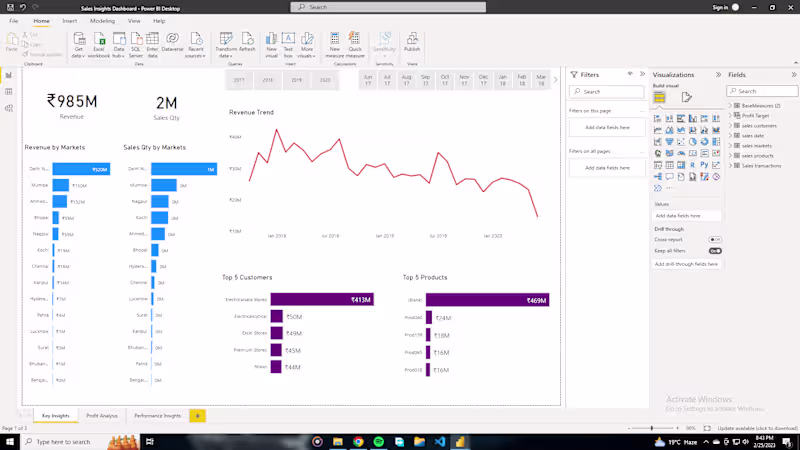Open the Format visual pane icon

pyautogui.click(x=686, y=97)
